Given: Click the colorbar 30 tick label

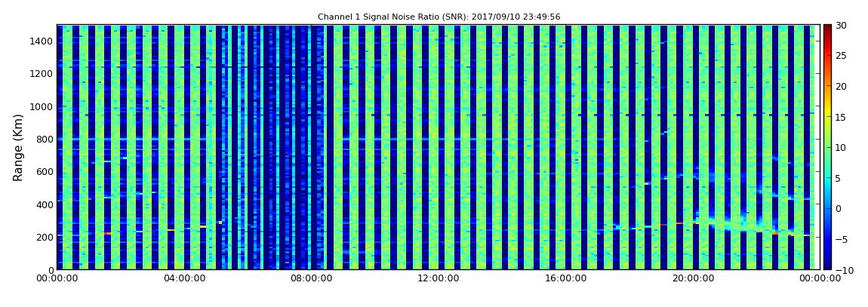Looking at the screenshot, I should tap(842, 25).
